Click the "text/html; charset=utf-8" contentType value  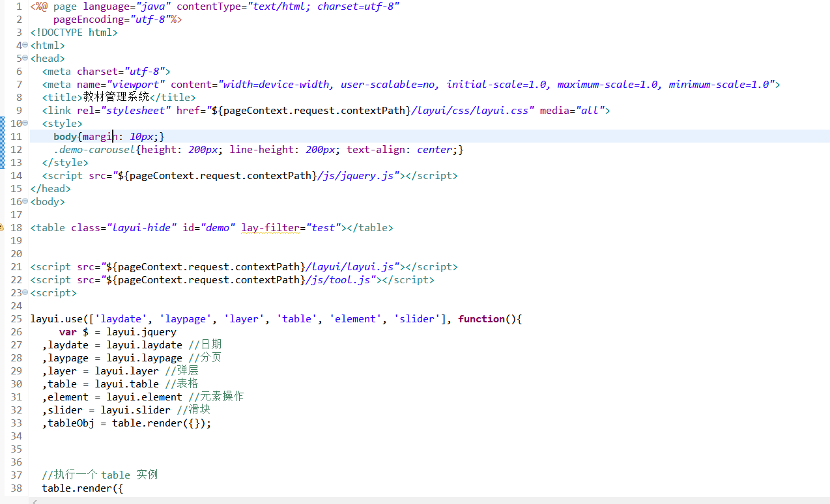tap(323, 6)
